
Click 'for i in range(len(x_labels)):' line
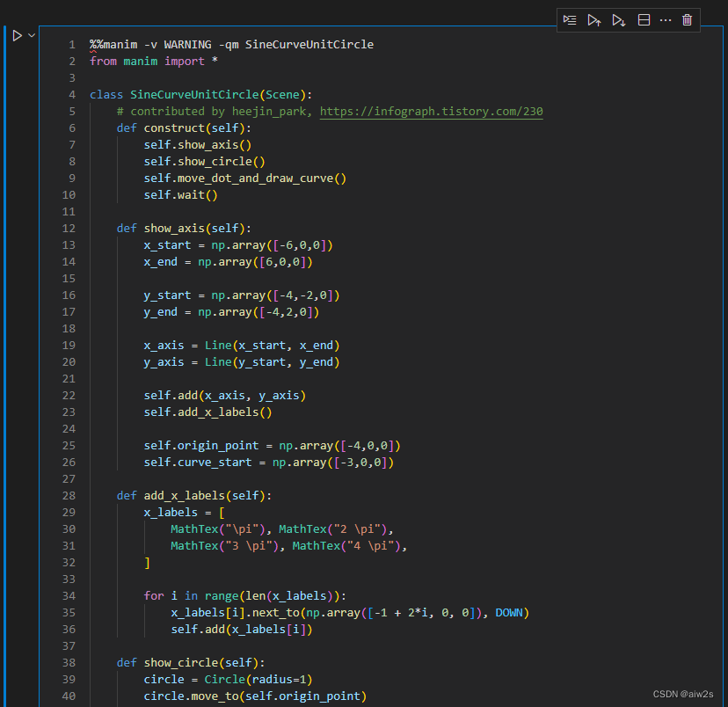pos(245,596)
